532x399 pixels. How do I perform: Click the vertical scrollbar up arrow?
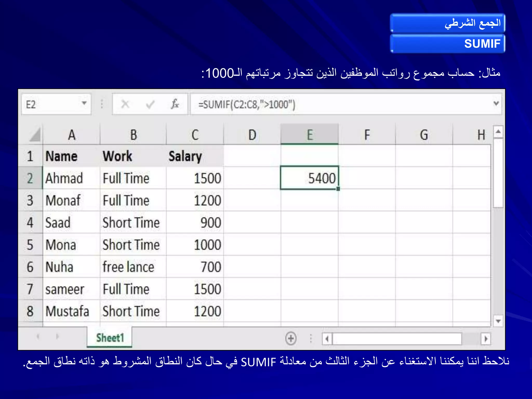(498, 132)
